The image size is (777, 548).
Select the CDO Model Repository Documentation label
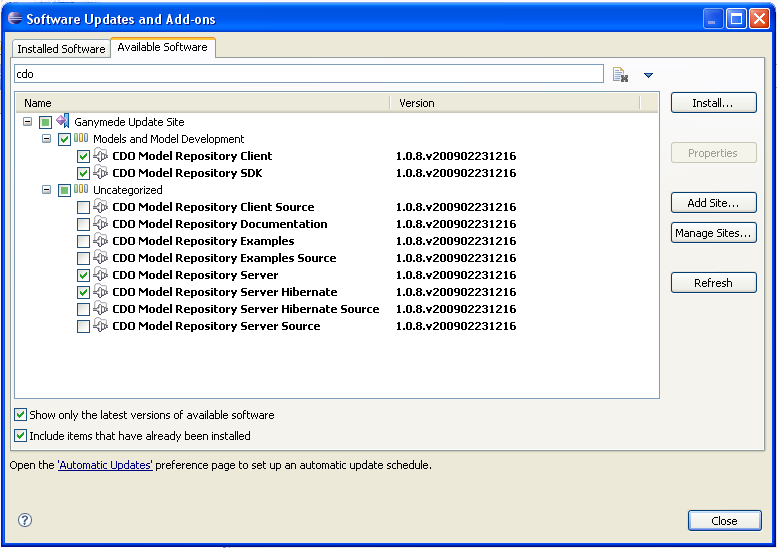click(220, 224)
